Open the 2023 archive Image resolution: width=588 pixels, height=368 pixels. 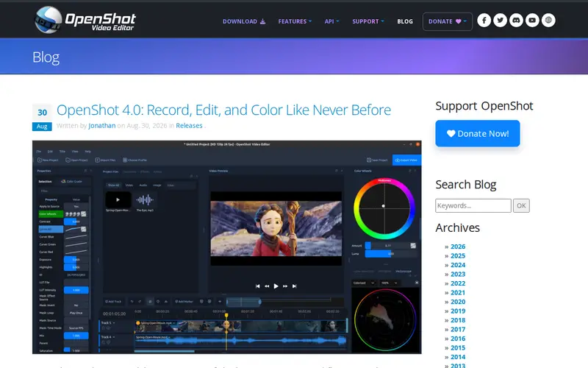coord(458,274)
